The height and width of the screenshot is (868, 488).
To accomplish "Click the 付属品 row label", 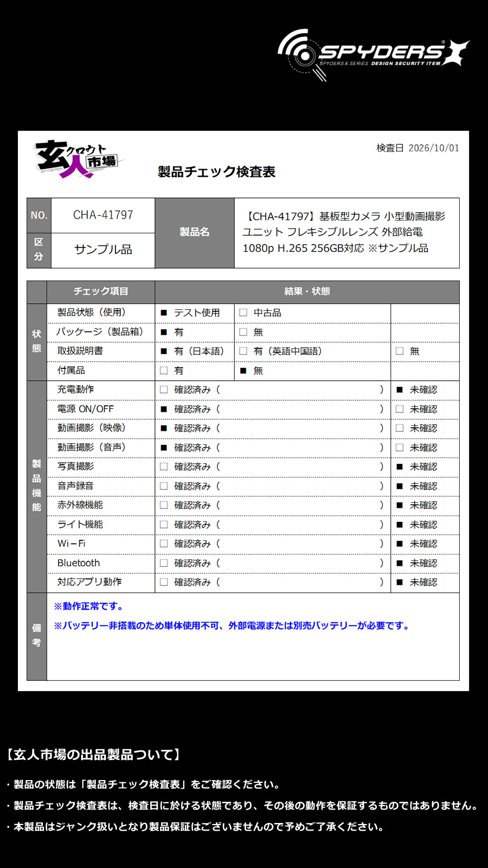I will 71,371.
